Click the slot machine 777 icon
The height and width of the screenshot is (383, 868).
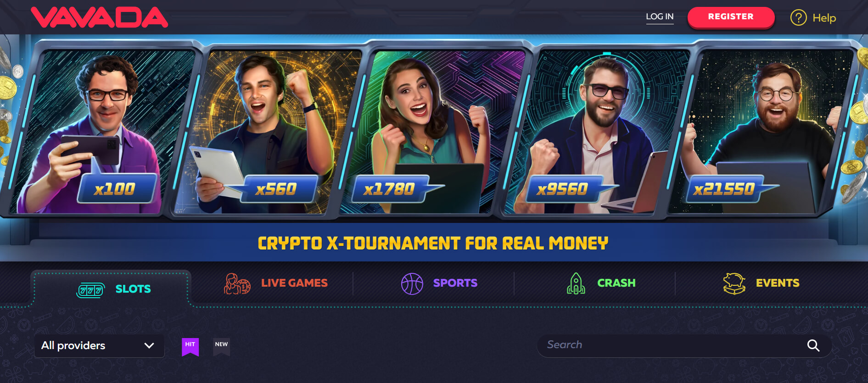pyautogui.click(x=90, y=290)
